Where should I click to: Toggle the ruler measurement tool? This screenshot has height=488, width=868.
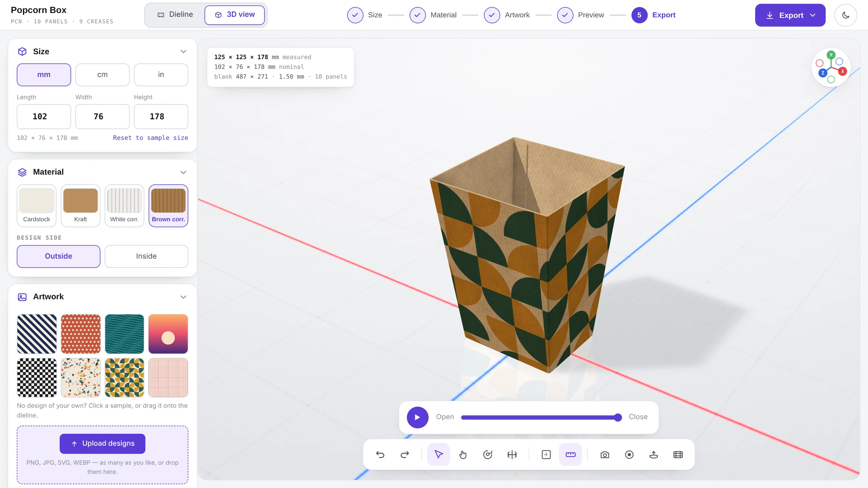[571, 454]
